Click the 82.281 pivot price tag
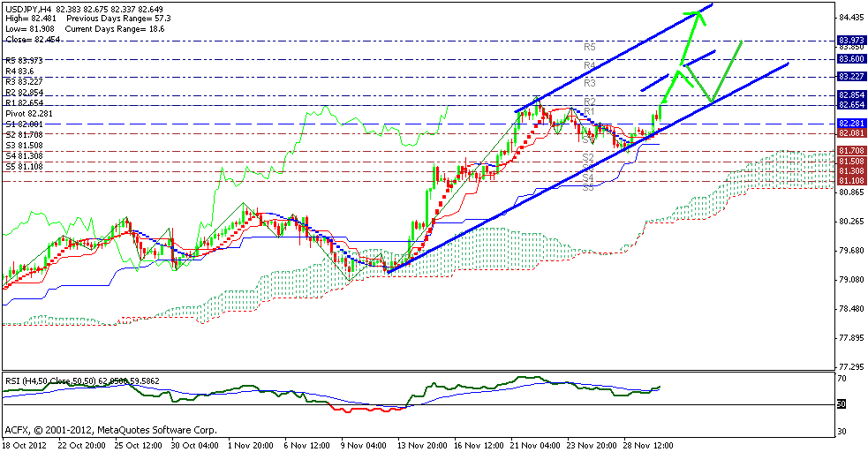868x452 pixels. (851, 123)
